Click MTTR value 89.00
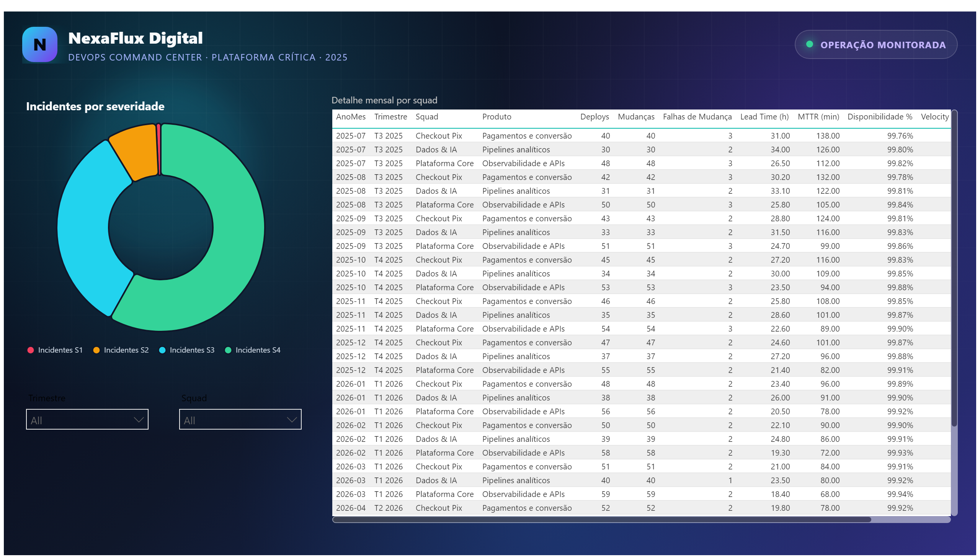This screenshot has width=980, height=559. pyautogui.click(x=830, y=329)
